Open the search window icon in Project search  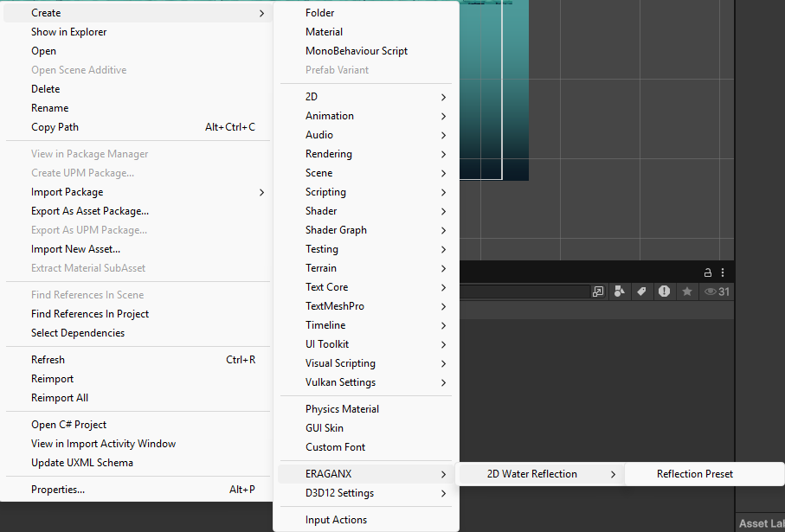click(598, 292)
